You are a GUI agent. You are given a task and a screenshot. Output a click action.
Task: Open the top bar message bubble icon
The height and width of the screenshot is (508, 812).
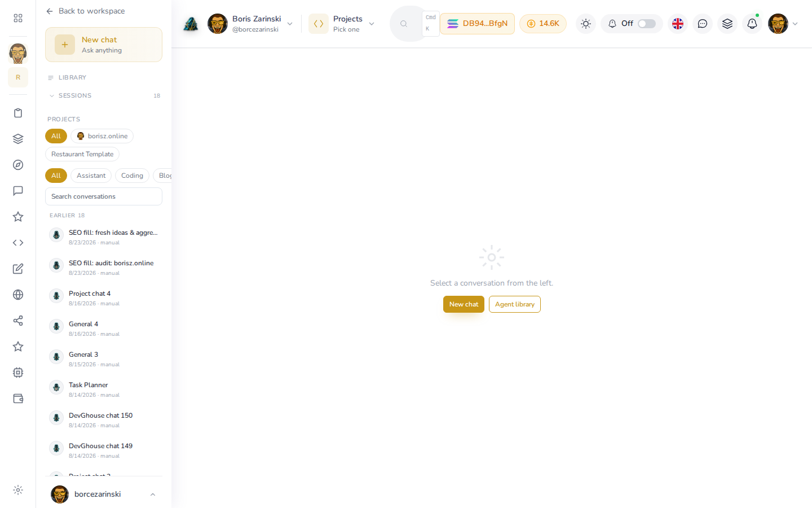click(703, 24)
